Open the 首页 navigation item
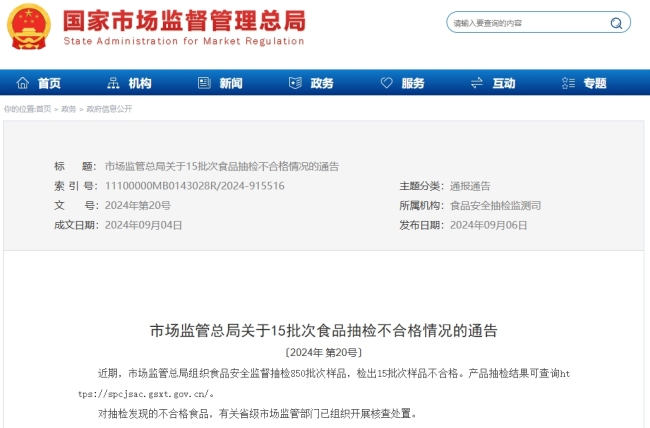This screenshot has height=428, width=650. click(49, 83)
